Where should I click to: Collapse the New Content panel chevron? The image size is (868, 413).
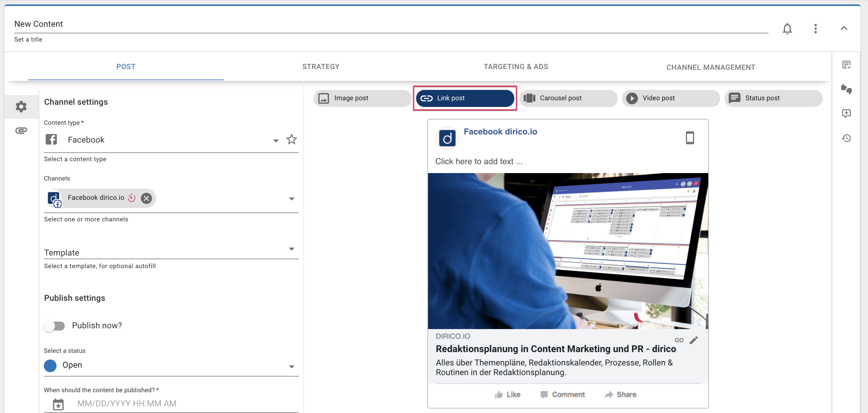844,28
